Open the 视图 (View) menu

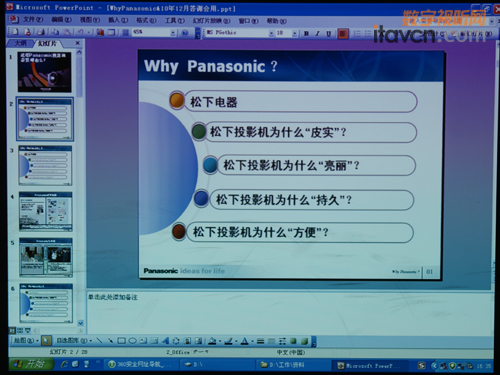click(90, 20)
